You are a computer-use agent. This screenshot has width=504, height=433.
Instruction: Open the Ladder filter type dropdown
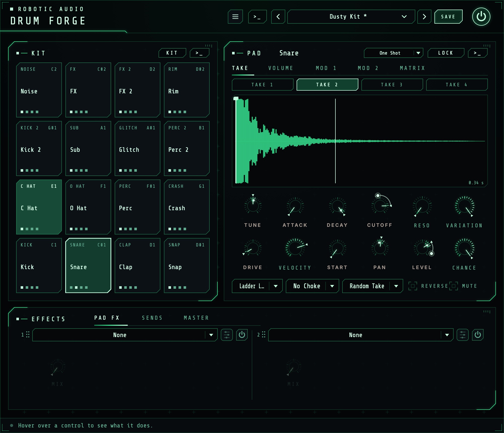click(x=257, y=286)
